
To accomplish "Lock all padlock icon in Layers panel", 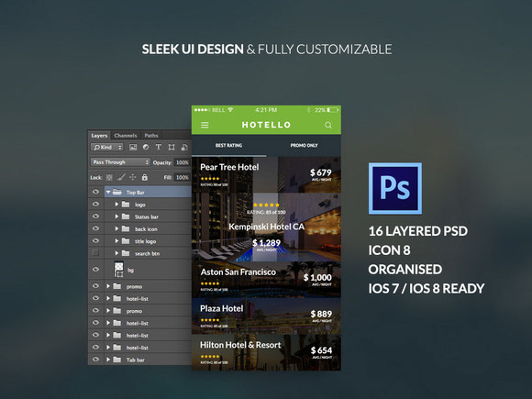I will click(x=145, y=177).
